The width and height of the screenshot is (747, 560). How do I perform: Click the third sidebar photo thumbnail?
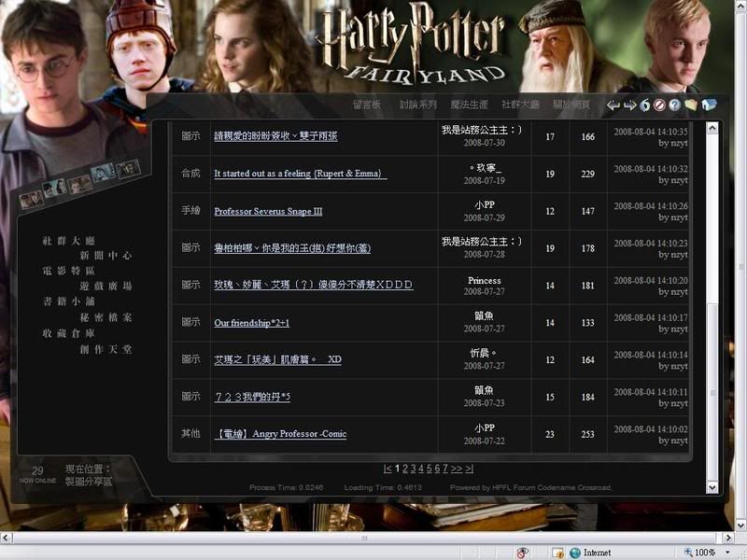(79, 184)
